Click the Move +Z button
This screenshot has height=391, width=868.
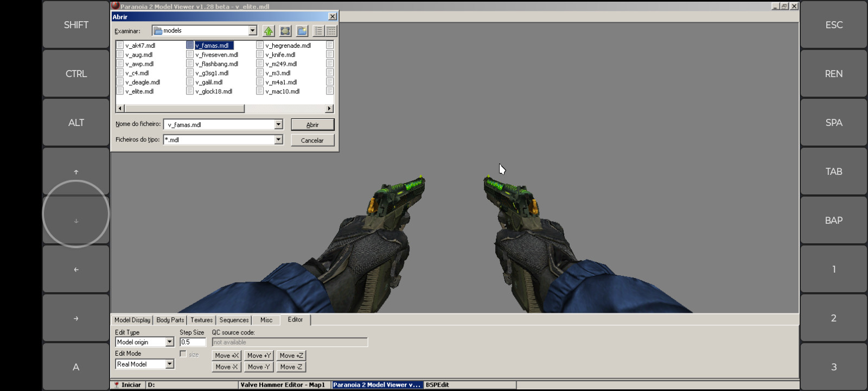[x=291, y=356]
